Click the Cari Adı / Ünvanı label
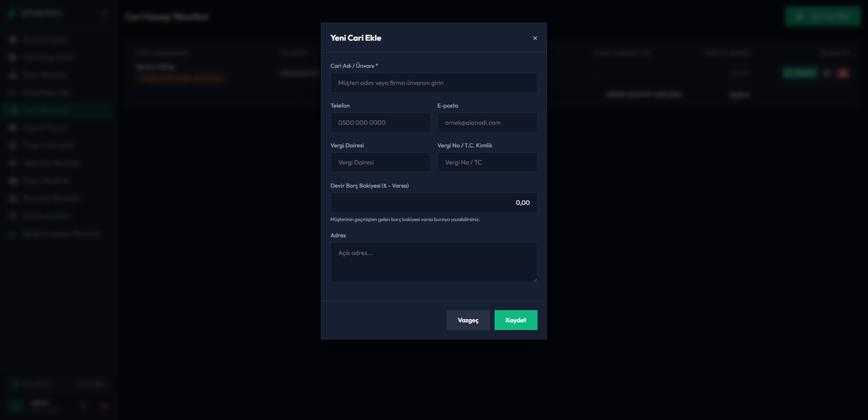This screenshot has width=868, height=420. pos(354,66)
